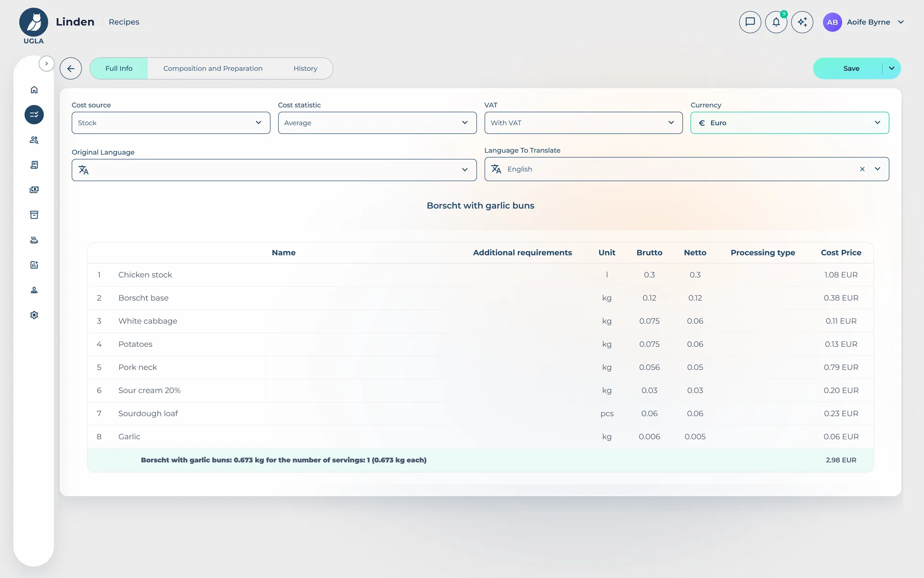This screenshot has height=578, width=924.
Task: Click the Recipes breadcrumb
Action: [124, 22]
